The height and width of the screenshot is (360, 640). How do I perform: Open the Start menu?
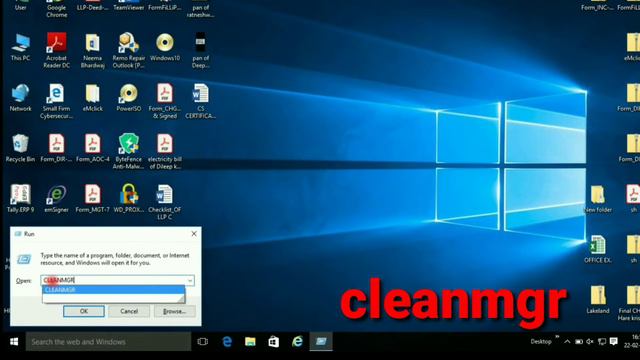coord(13,342)
